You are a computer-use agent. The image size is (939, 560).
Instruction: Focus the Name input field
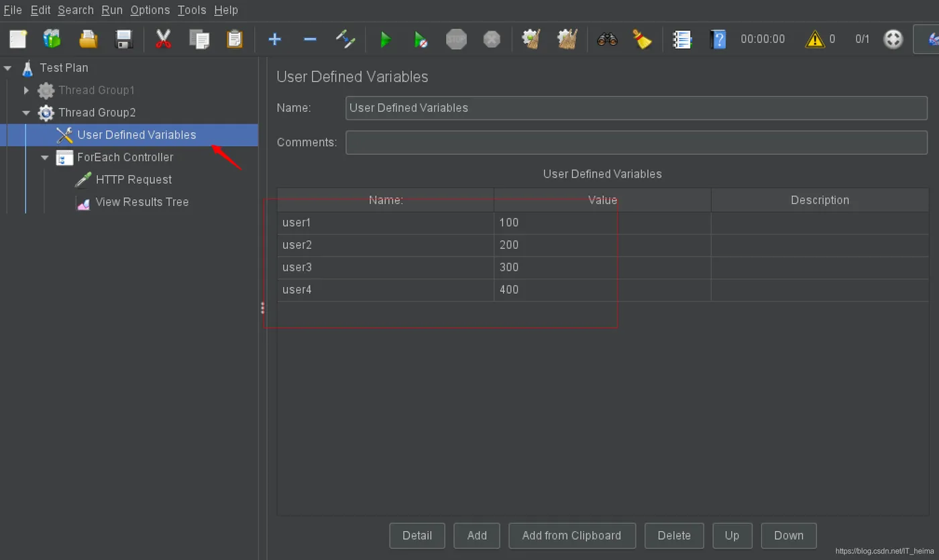tap(637, 108)
